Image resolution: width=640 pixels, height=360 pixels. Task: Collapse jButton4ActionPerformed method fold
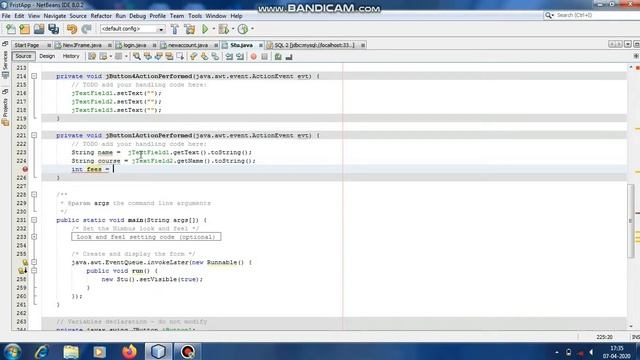34,76
